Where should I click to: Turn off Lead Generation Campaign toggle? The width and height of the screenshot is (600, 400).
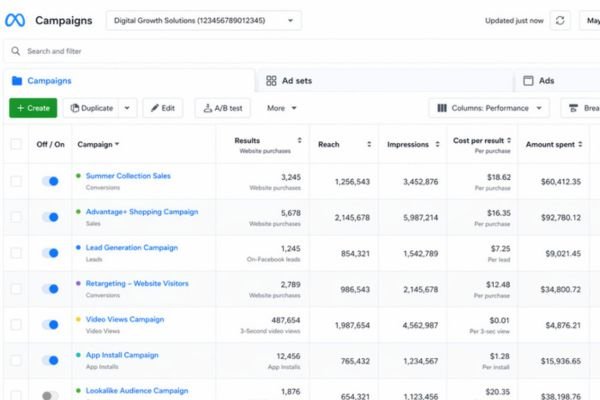(x=50, y=253)
